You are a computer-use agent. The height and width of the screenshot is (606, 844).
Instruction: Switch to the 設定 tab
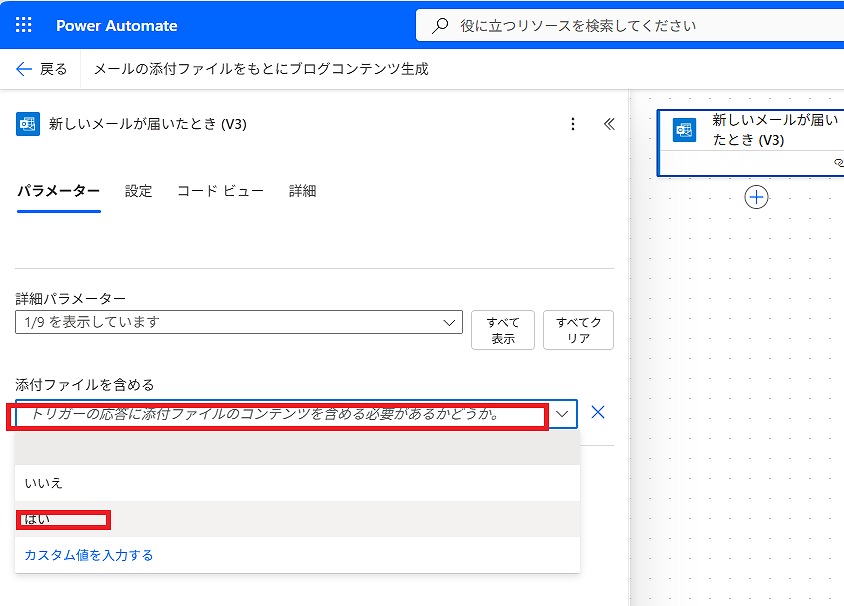point(138,191)
